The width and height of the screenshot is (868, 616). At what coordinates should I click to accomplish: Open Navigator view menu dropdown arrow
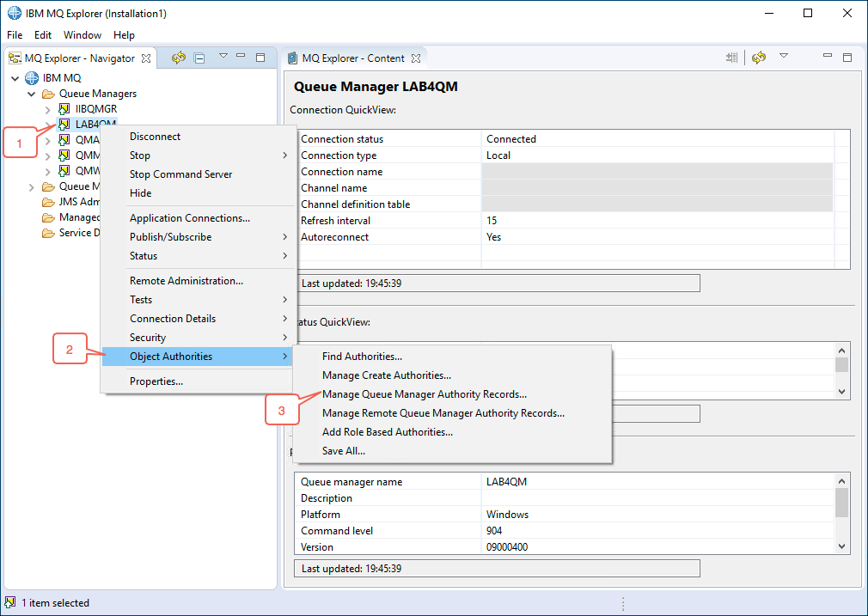tap(223, 56)
